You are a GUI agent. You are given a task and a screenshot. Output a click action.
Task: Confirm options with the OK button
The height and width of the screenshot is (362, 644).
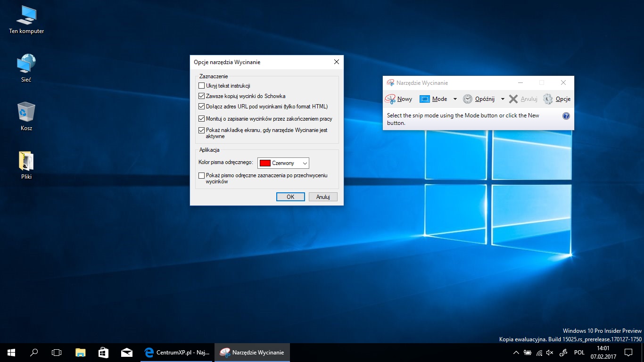click(x=290, y=197)
